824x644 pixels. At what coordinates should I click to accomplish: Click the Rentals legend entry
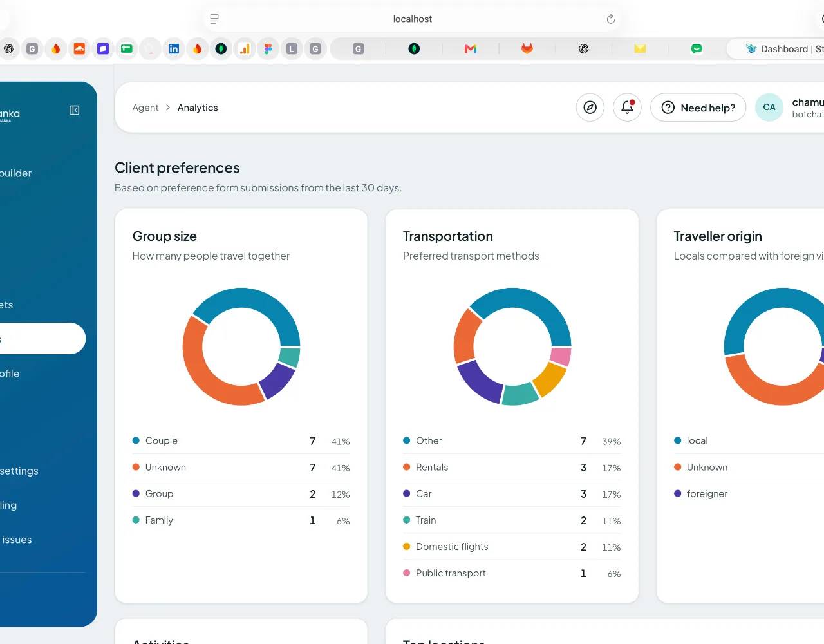pos(512,468)
